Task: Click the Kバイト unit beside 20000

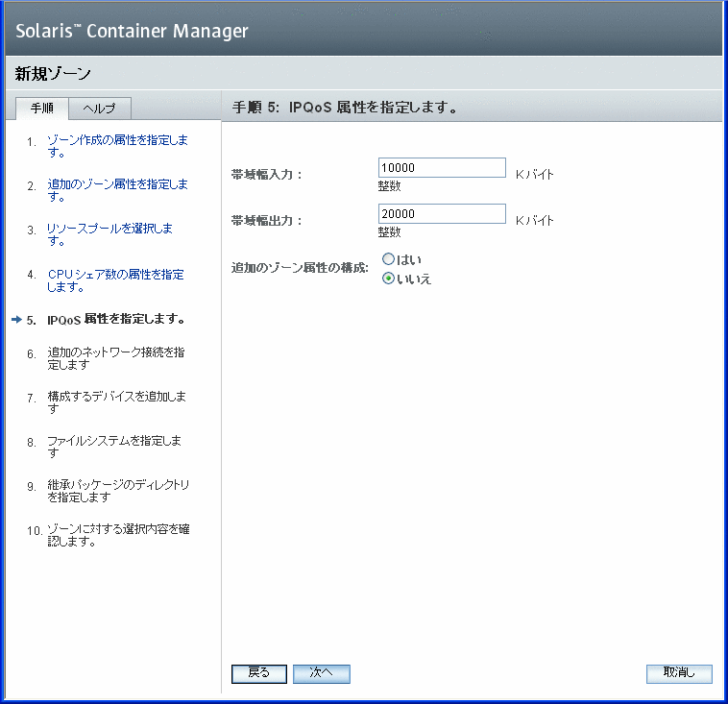Action: coord(534,221)
